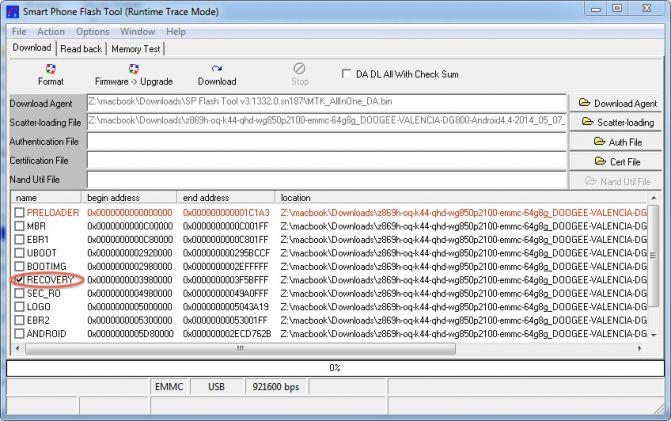Viewport: 671px width, 421px height.
Task: Click the Certification File field
Action: [x=327, y=161]
